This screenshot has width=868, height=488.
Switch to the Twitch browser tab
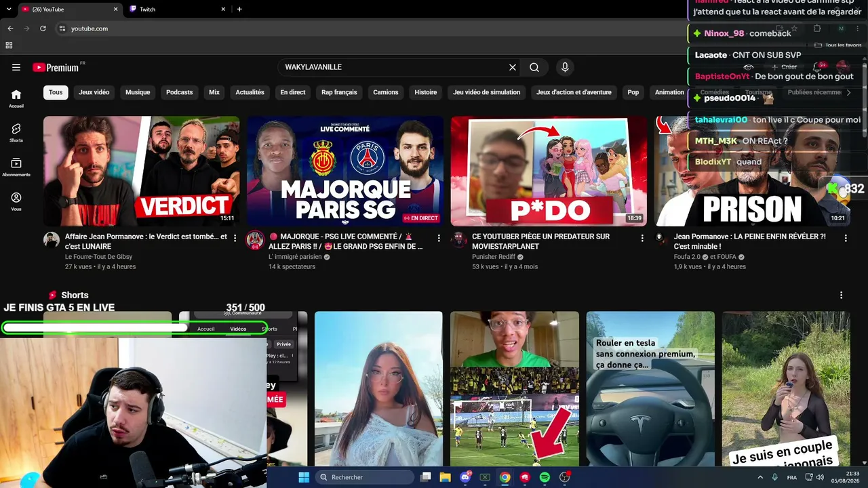pyautogui.click(x=176, y=9)
